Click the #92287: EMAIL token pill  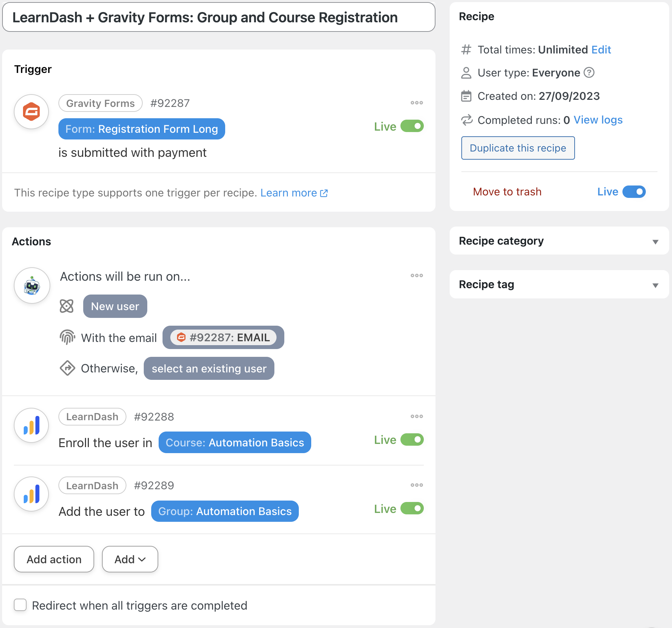223,337
